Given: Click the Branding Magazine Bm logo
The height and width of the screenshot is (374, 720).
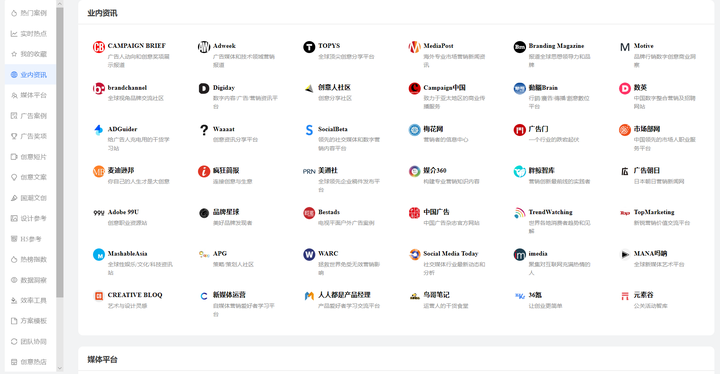Looking at the screenshot, I should 519,47.
